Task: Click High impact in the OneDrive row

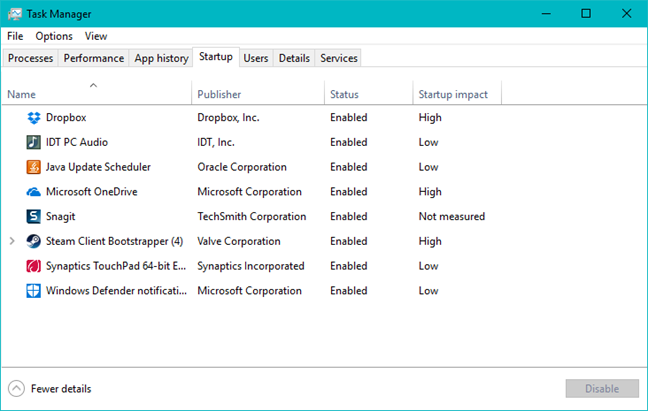Action: point(430,192)
